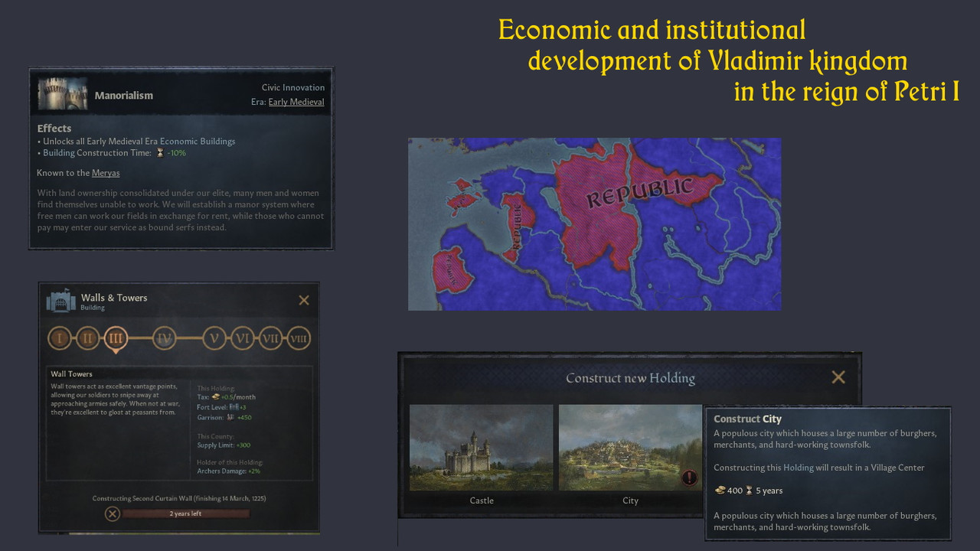980x551 pixels.
Task: Select Walls & Towers level I node
Action: (x=60, y=337)
